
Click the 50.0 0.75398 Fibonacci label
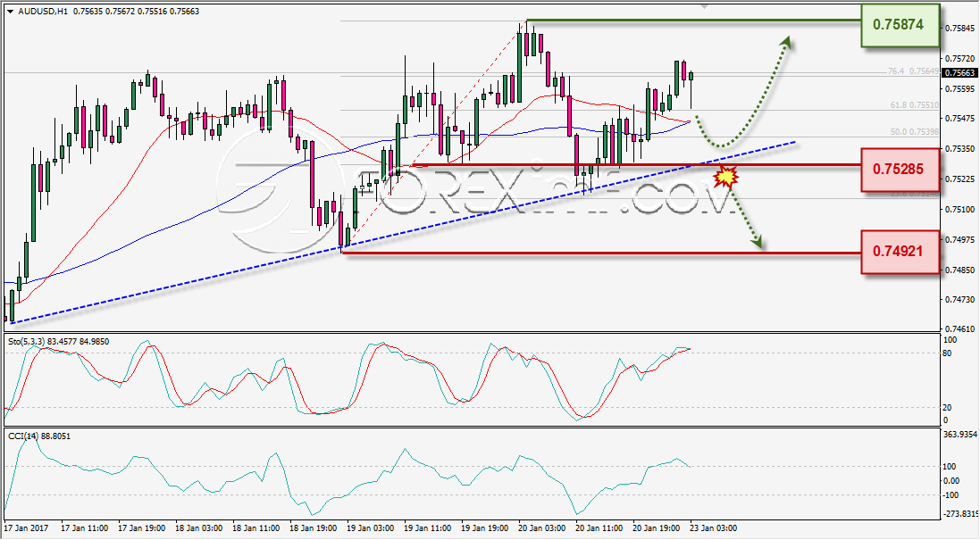pos(915,132)
